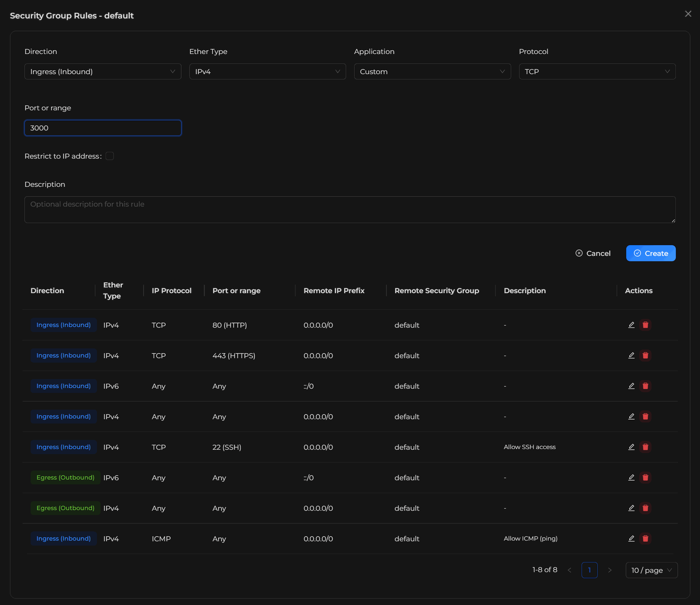Open the Ether Type dropdown
The image size is (700, 605).
point(267,71)
